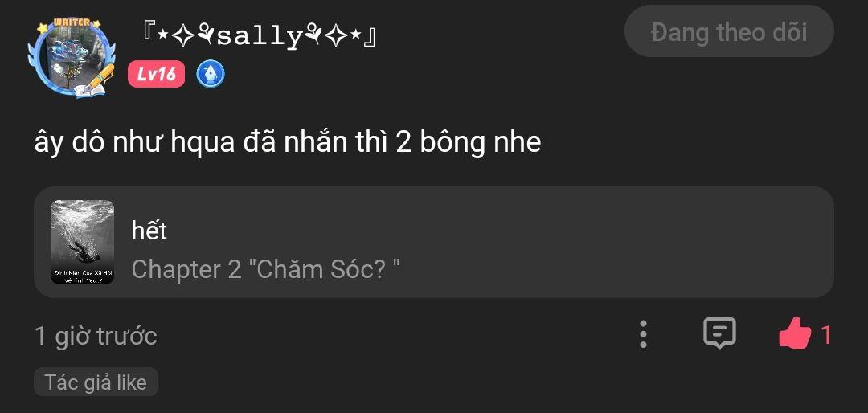The image size is (868, 413).
Task: Click the Tác giả like tag
Action: point(96,382)
